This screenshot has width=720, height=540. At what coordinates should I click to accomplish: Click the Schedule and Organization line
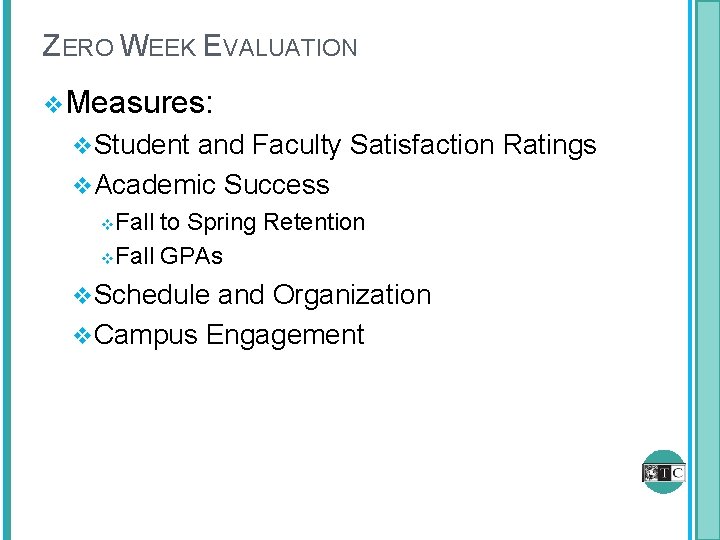[264, 295]
